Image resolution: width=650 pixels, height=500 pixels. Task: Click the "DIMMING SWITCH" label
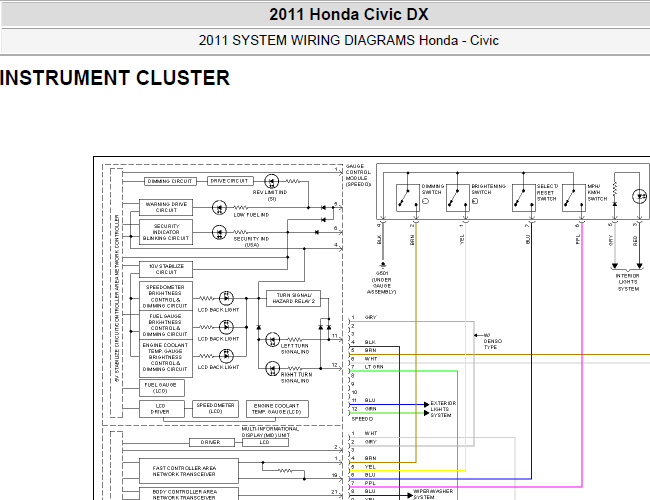pyautogui.click(x=433, y=189)
